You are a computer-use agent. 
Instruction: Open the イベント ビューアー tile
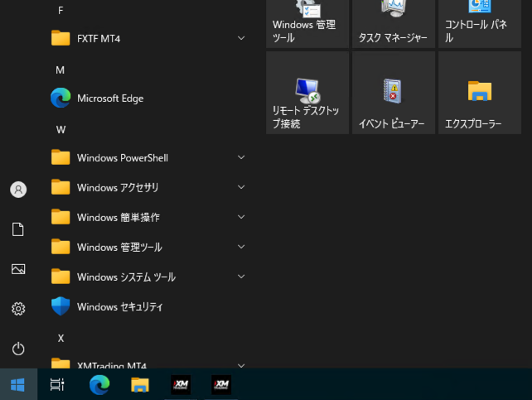click(394, 93)
